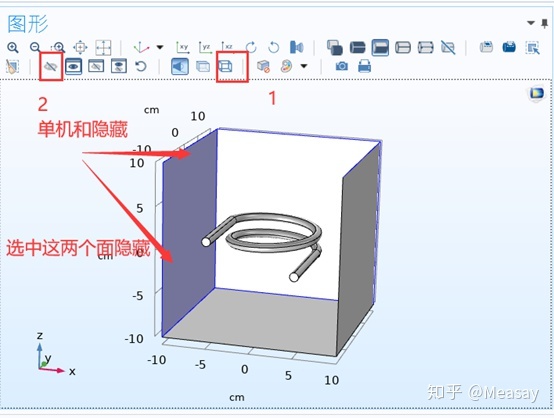The width and height of the screenshot is (554, 418).
Task: Toggle the Click and Hide tool
Action: point(51,66)
